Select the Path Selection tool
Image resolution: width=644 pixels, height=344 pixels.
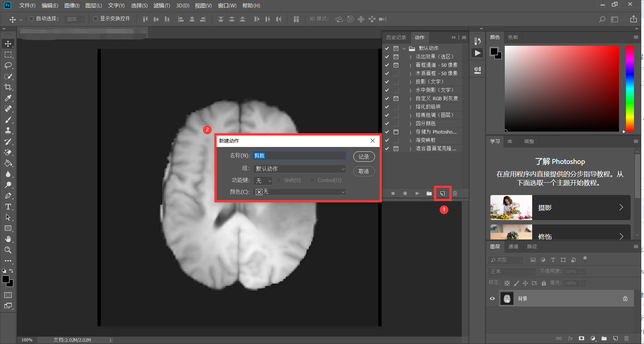8,217
